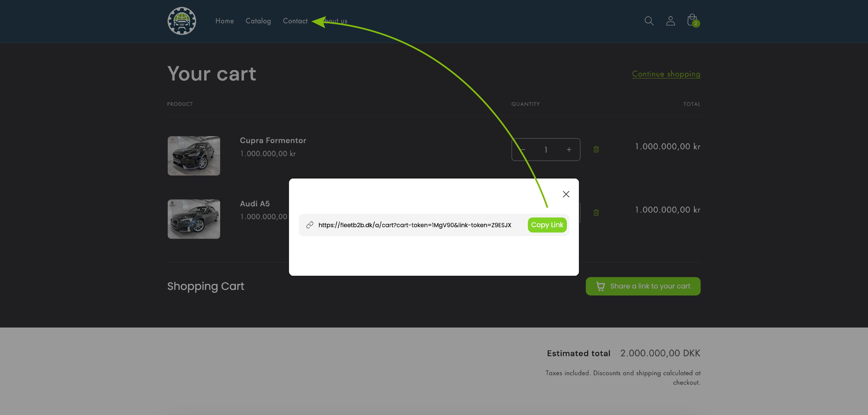Click the Audi A5 car thumbnail
The height and width of the screenshot is (415, 868).
point(194,219)
